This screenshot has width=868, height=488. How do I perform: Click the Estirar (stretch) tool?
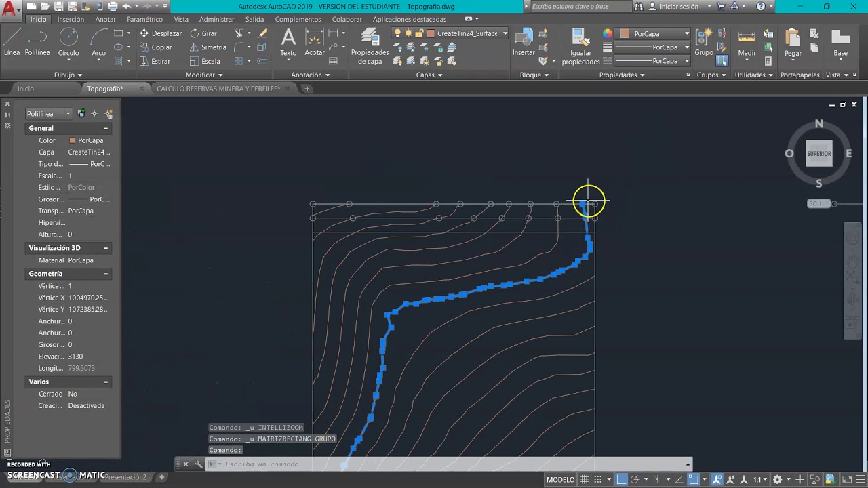pos(155,61)
